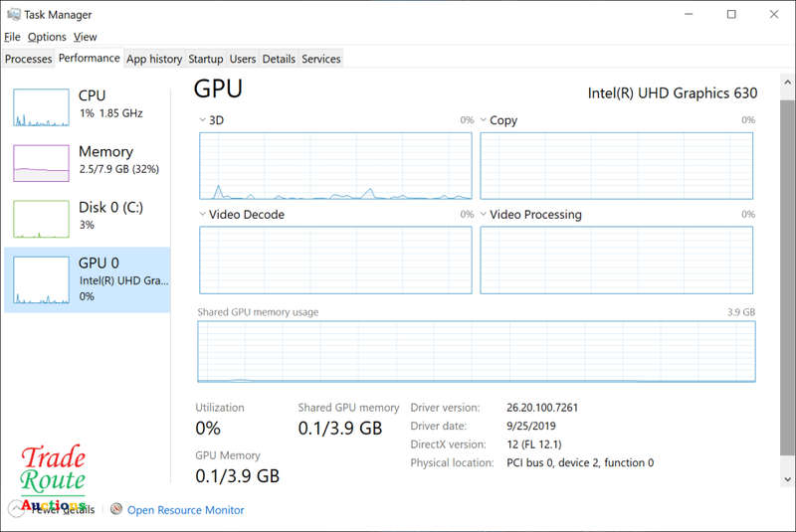
Task: Open the 3D engine dropdown arrow
Action: (203, 120)
